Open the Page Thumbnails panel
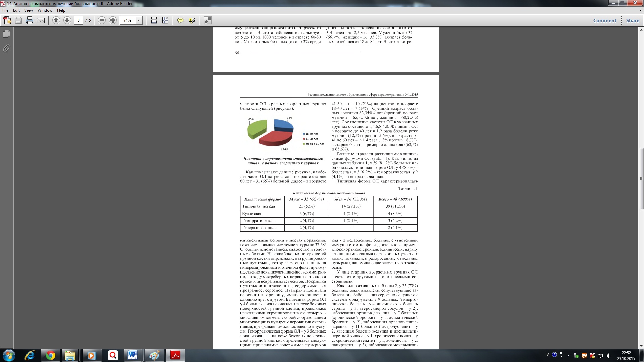The height and width of the screenshot is (362, 644). click(6, 34)
